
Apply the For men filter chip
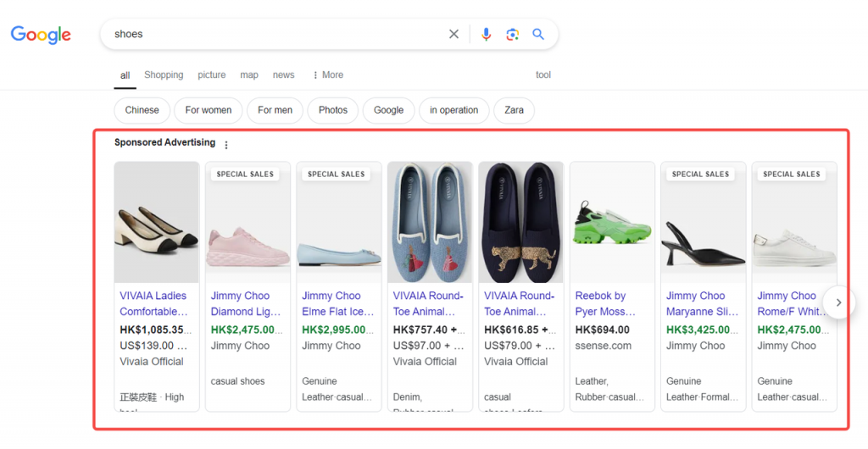point(275,110)
